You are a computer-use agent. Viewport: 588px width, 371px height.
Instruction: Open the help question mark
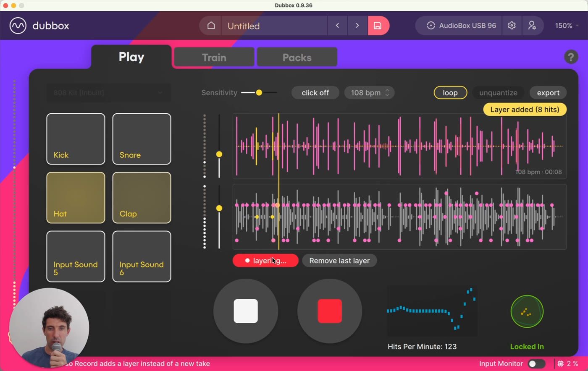click(571, 57)
